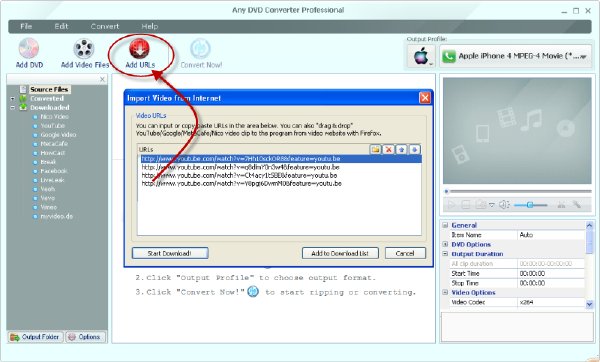Open the Convert menu

pyautogui.click(x=105, y=26)
